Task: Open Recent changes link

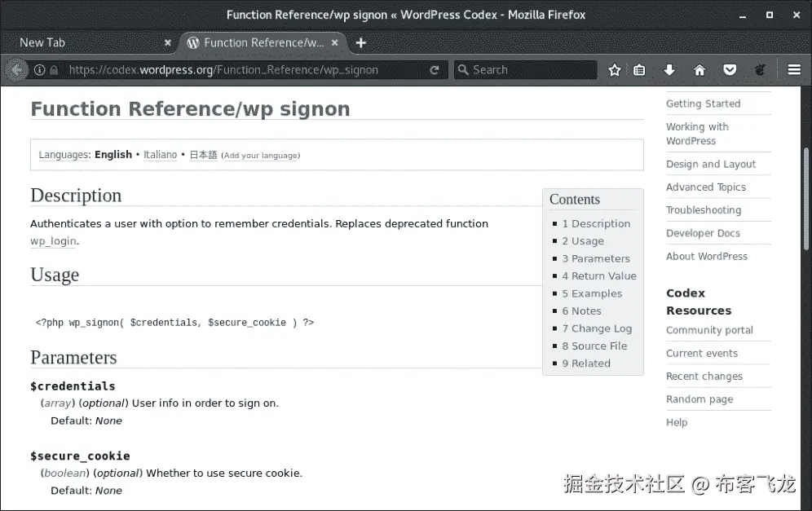Action: tap(704, 377)
